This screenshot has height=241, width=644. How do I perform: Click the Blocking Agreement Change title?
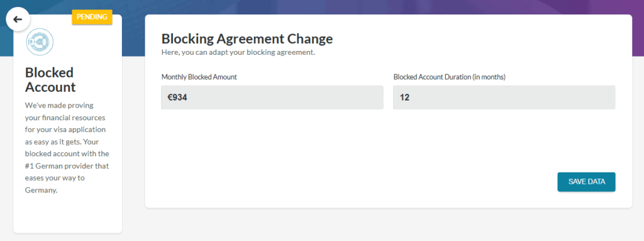point(247,38)
